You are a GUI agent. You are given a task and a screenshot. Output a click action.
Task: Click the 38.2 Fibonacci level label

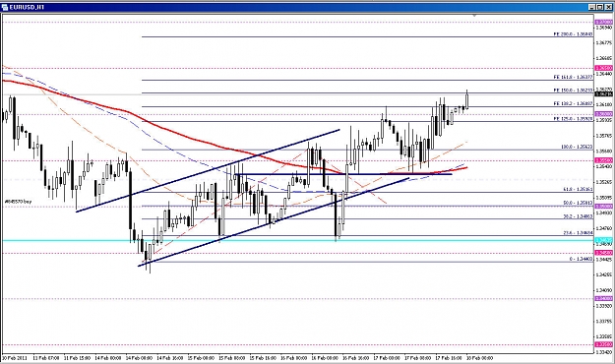click(x=578, y=216)
